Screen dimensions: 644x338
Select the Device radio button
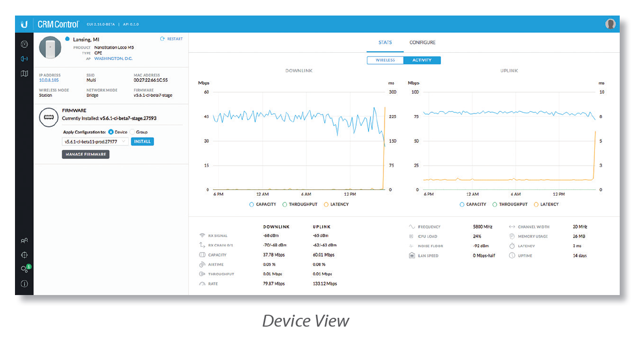point(111,132)
